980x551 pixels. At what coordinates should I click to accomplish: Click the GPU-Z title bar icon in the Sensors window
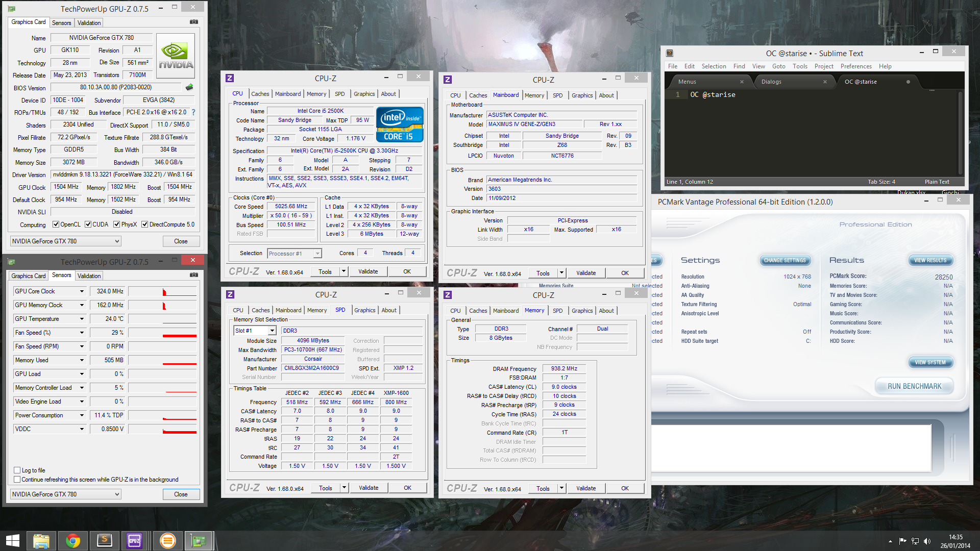(x=12, y=262)
